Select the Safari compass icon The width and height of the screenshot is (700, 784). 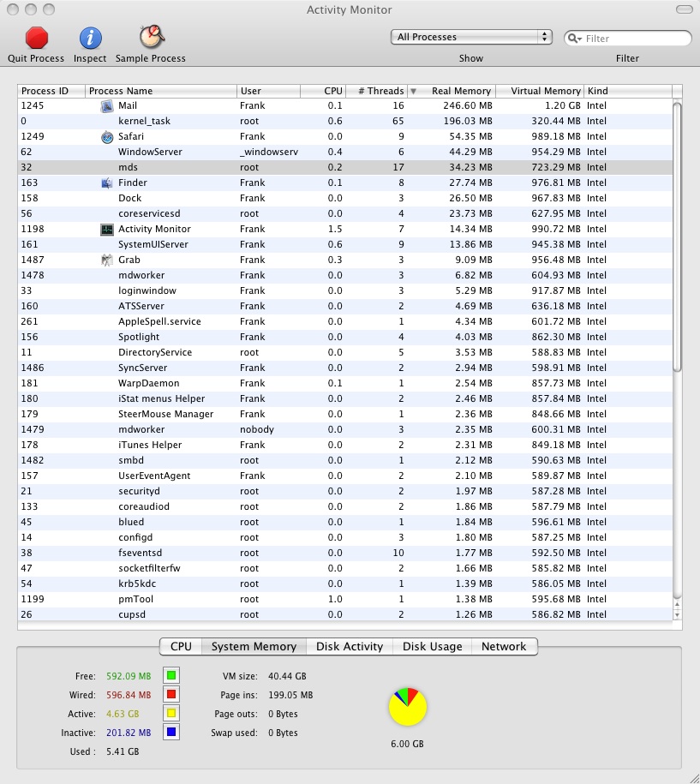tap(107, 137)
